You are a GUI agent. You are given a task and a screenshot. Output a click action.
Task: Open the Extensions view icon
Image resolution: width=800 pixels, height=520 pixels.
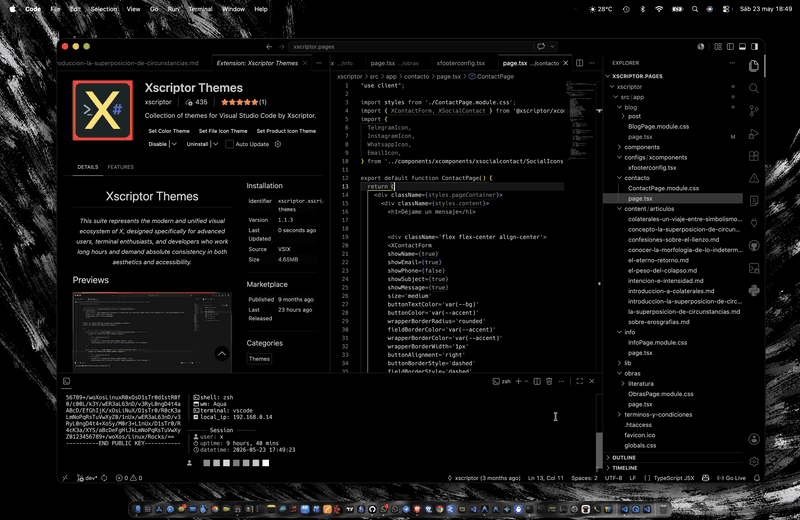(x=754, y=156)
